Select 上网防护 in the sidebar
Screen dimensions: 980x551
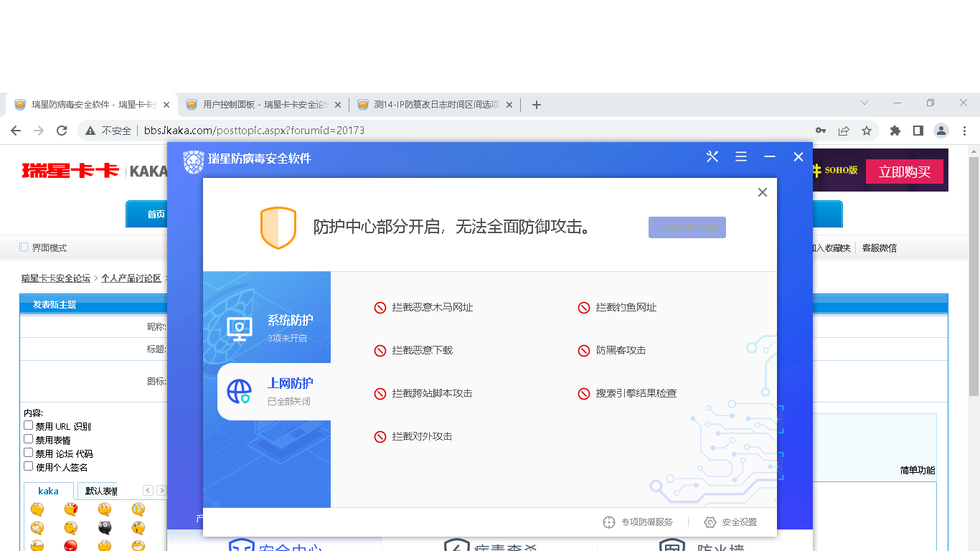pos(274,391)
